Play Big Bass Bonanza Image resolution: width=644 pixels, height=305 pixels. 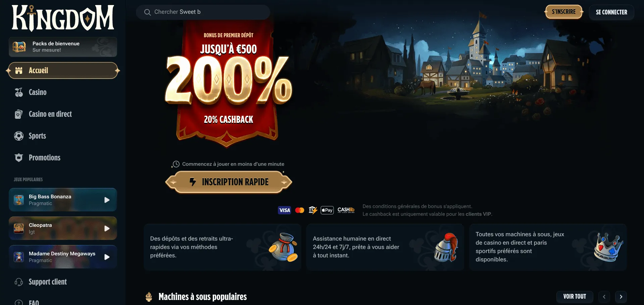pos(107,200)
